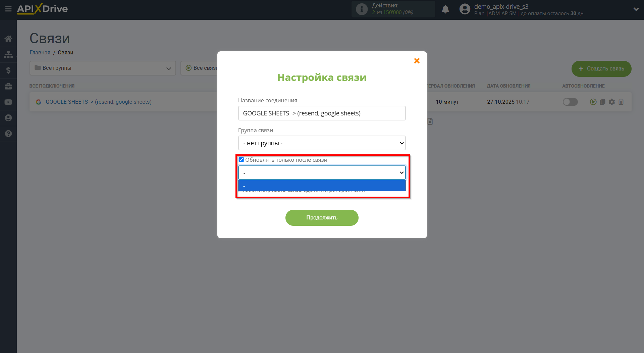Navigate to 'Главная' breadcrumb link
The width and height of the screenshot is (644, 353).
[40, 52]
